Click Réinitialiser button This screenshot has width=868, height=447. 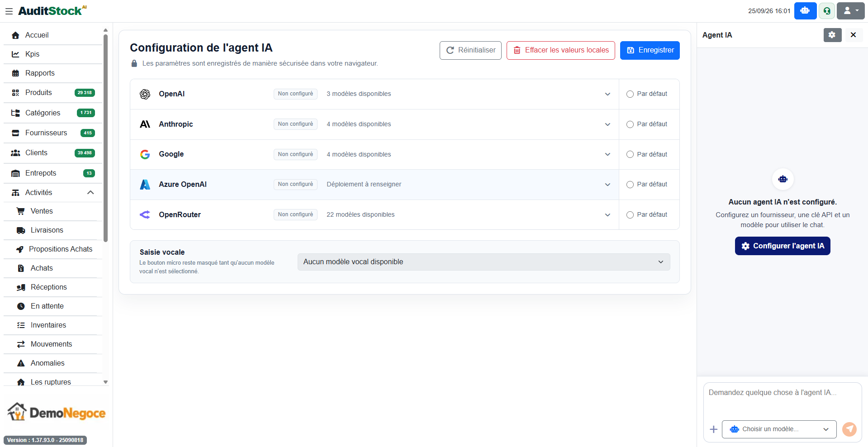point(470,50)
